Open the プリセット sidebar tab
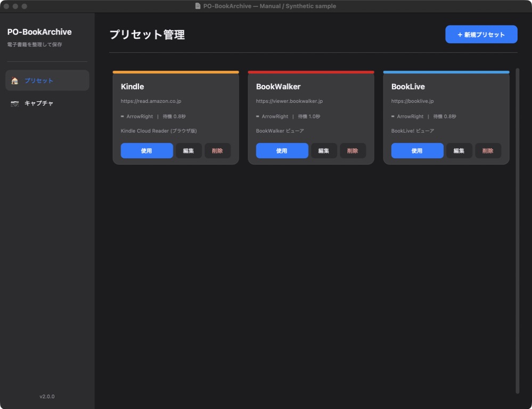This screenshot has height=409, width=532. click(x=47, y=80)
